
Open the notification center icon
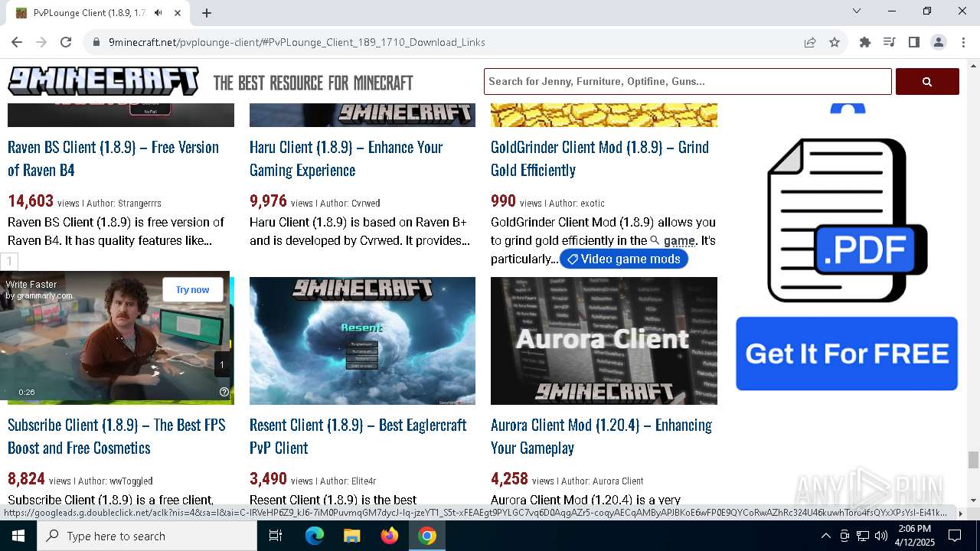pos(955,536)
